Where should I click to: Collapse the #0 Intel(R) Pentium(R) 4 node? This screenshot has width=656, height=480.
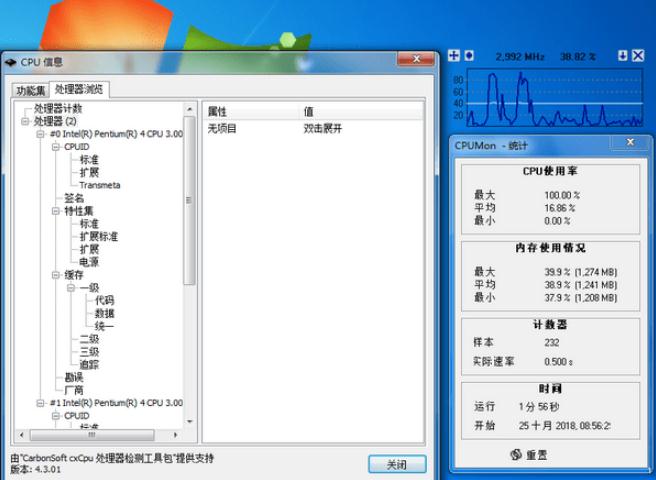41,134
